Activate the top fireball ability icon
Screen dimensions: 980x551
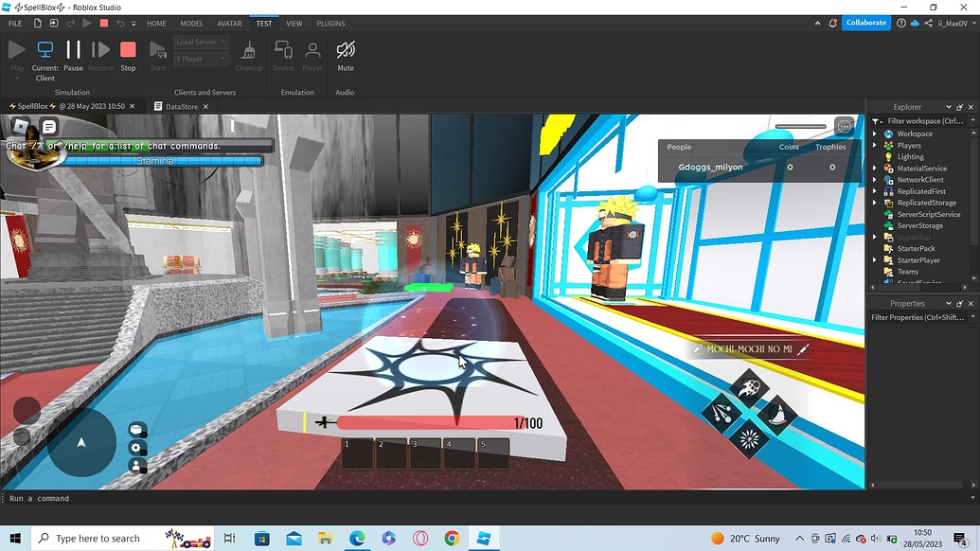[x=749, y=387]
